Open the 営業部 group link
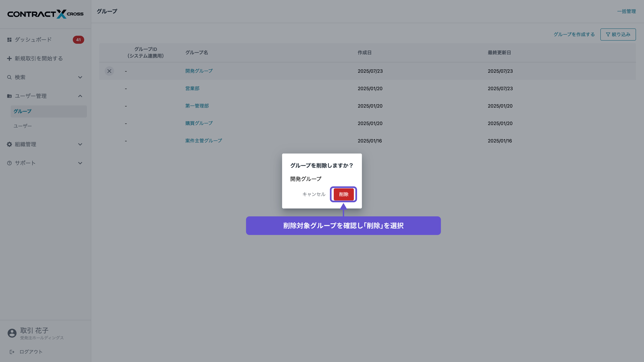The height and width of the screenshot is (362, 644). tap(192, 88)
